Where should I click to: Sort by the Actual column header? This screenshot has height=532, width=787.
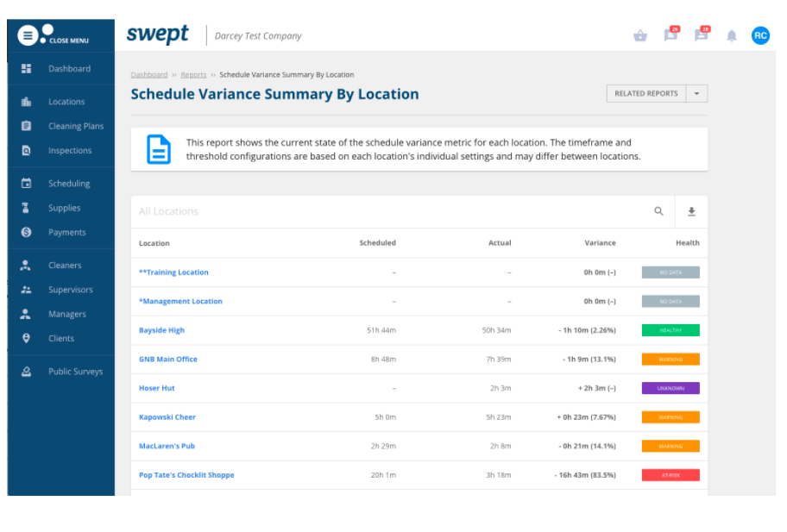point(500,242)
